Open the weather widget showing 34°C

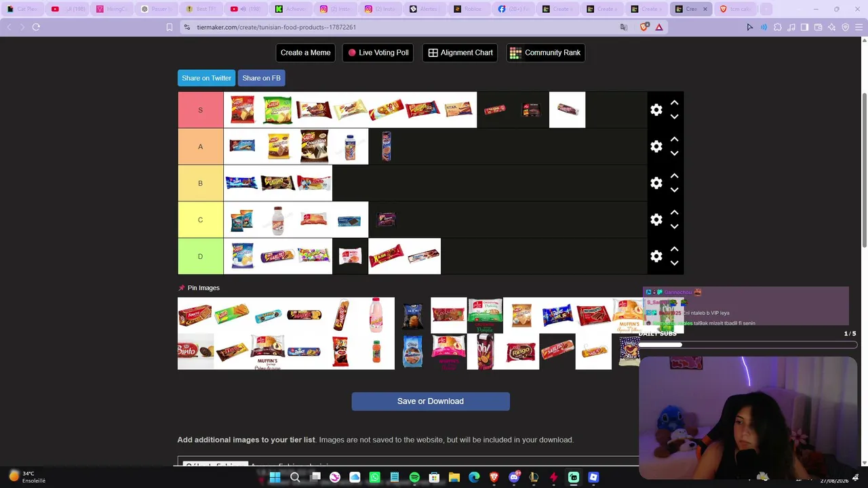27,477
